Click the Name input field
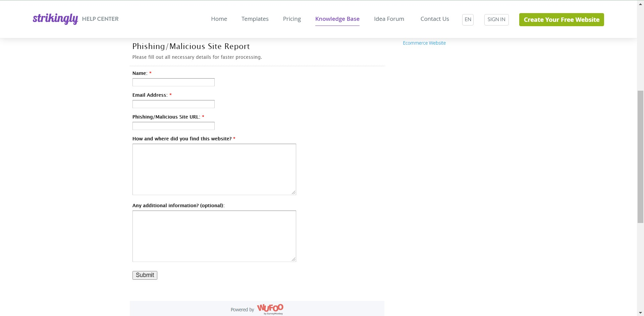This screenshot has width=644, height=316. point(173,82)
